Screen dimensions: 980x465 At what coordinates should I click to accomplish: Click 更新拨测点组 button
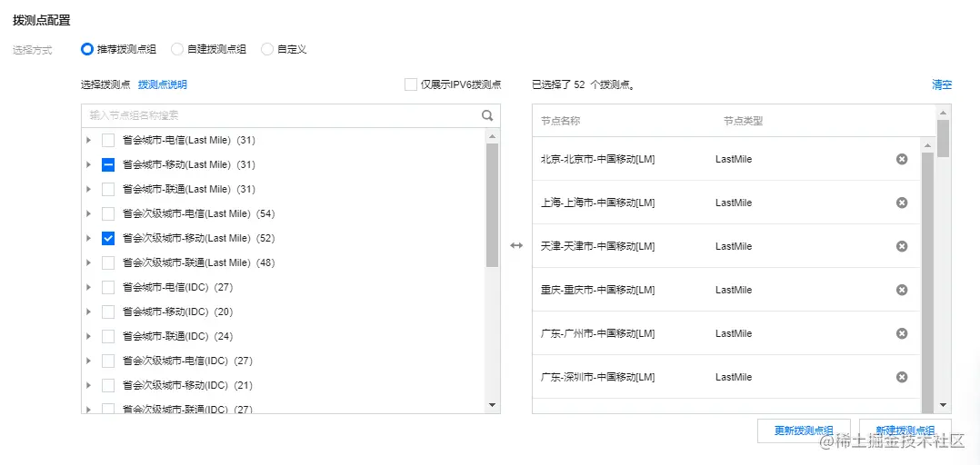point(804,430)
